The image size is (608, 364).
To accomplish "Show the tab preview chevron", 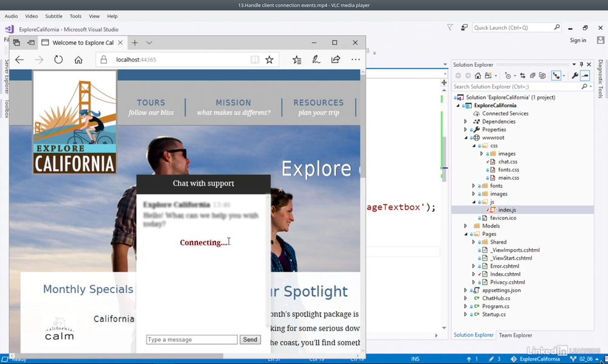I will 150,43.
